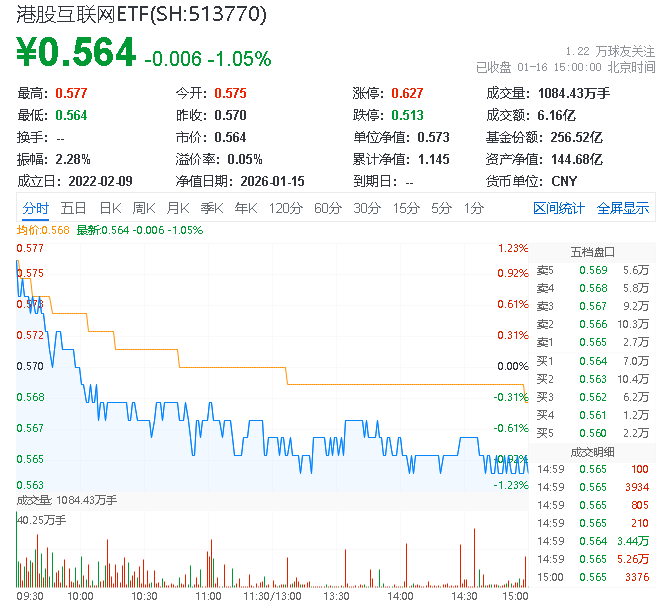Switch to the 分时 intraday chart tab
Viewport: 656px width, 615px height.
35,208
